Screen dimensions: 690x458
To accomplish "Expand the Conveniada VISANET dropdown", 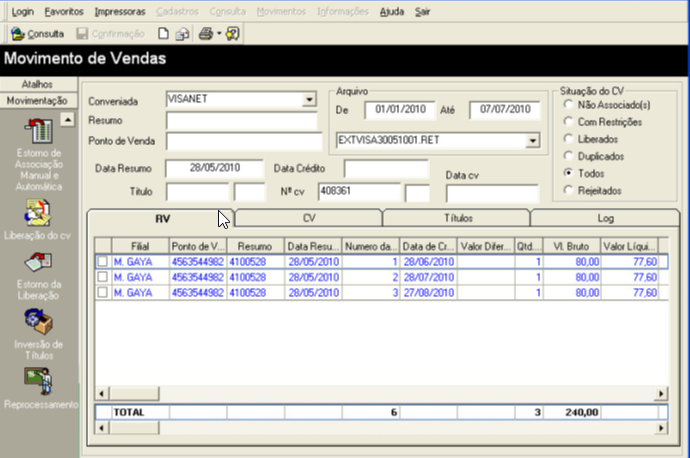I will 309,99.
